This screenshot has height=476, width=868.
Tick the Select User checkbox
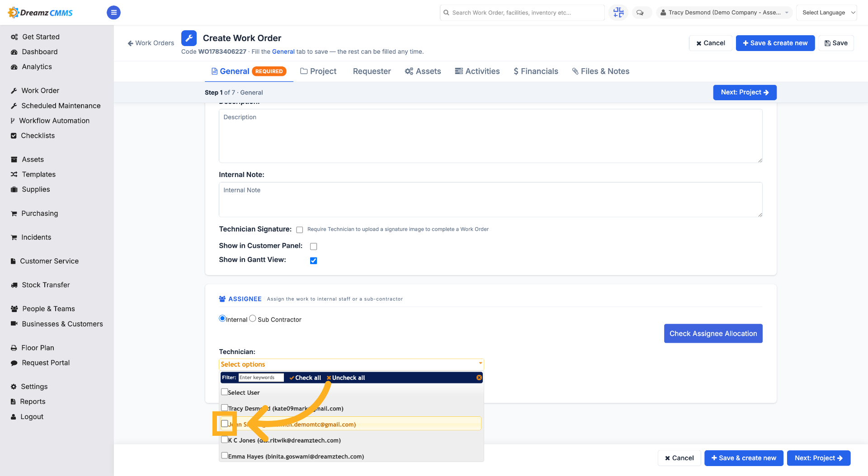(x=224, y=392)
